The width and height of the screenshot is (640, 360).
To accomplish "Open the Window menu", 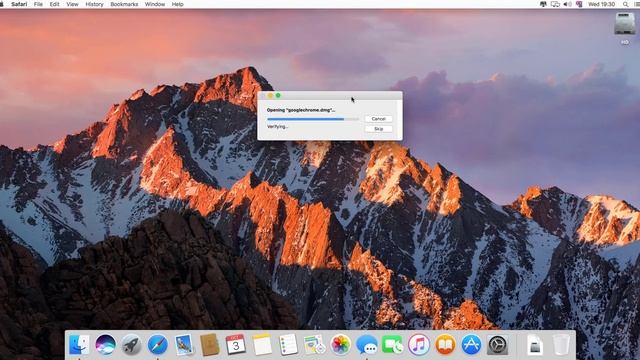I will coord(155,4).
